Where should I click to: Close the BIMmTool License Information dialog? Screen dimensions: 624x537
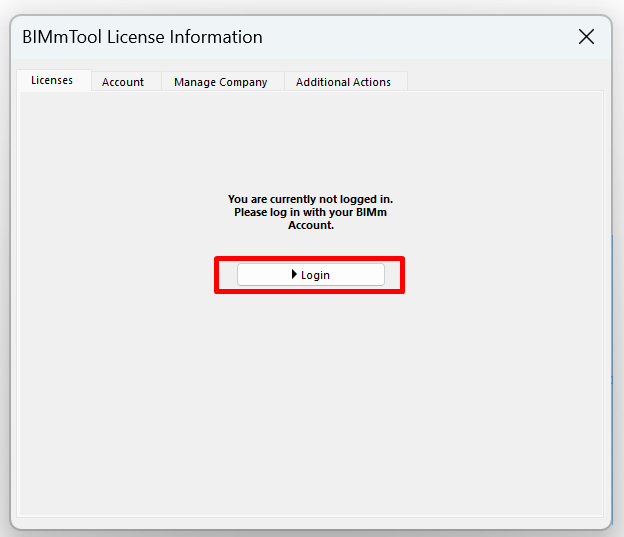(586, 37)
